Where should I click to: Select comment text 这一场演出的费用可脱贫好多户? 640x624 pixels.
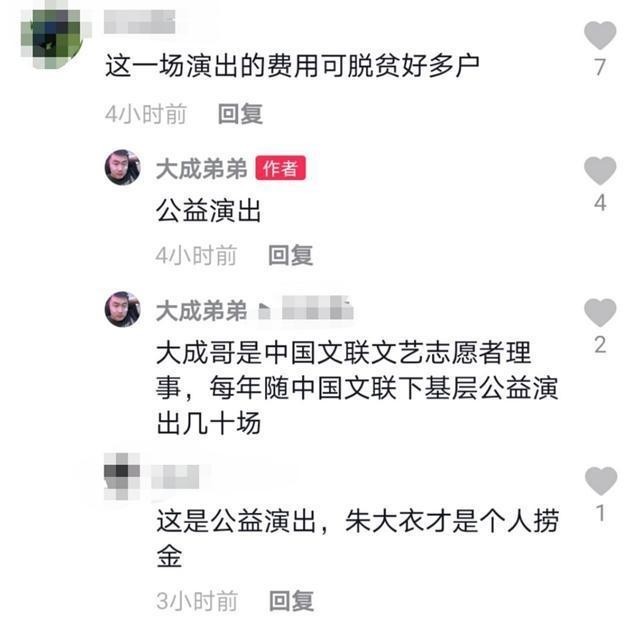(292, 66)
